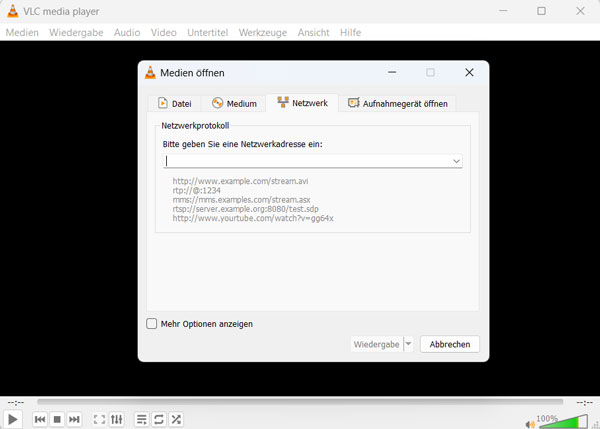Click example mms://mms.examples.com/stream.asx

(x=241, y=200)
